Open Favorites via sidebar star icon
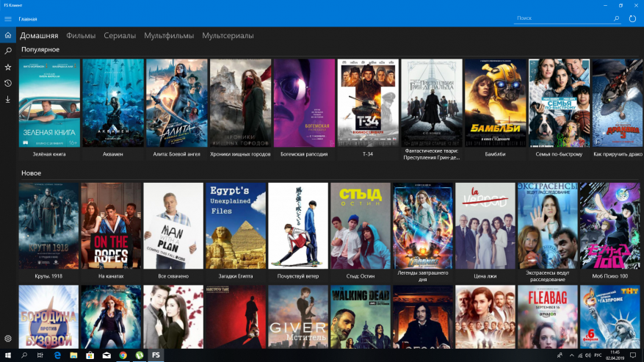644x362 pixels. point(8,67)
